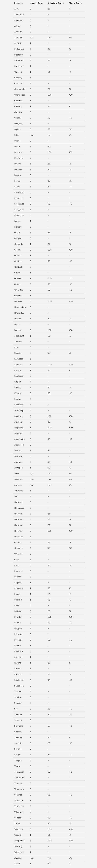Click the Bulbasaur name cell

click(19, 61)
